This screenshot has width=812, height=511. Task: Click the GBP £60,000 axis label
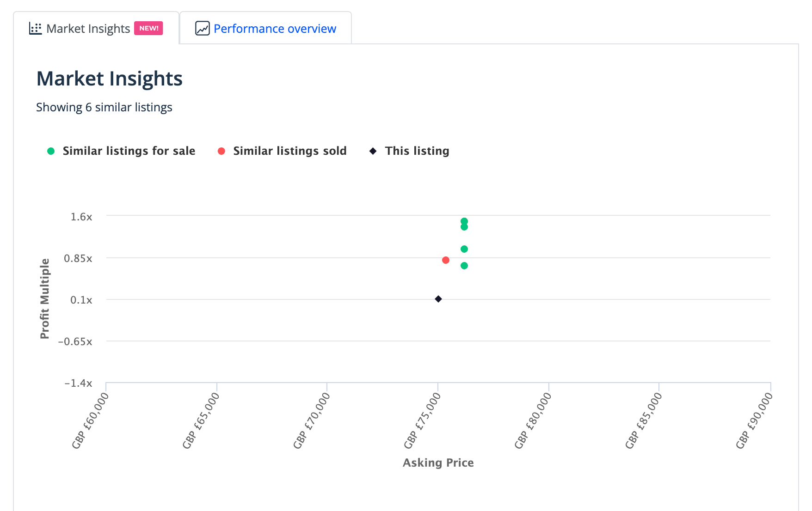pos(90,421)
